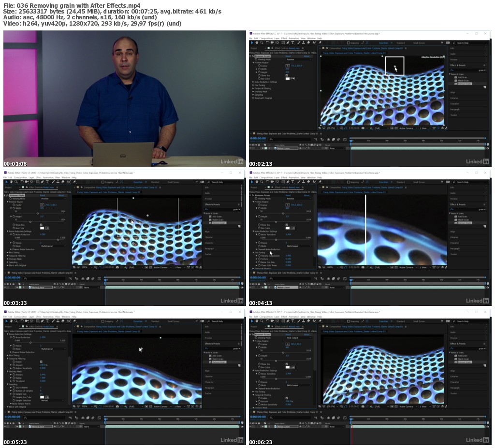Select the Pan Behind anchor tool in the 00:05:23 frame
The image size is (495, 448).
pos(32,321)
